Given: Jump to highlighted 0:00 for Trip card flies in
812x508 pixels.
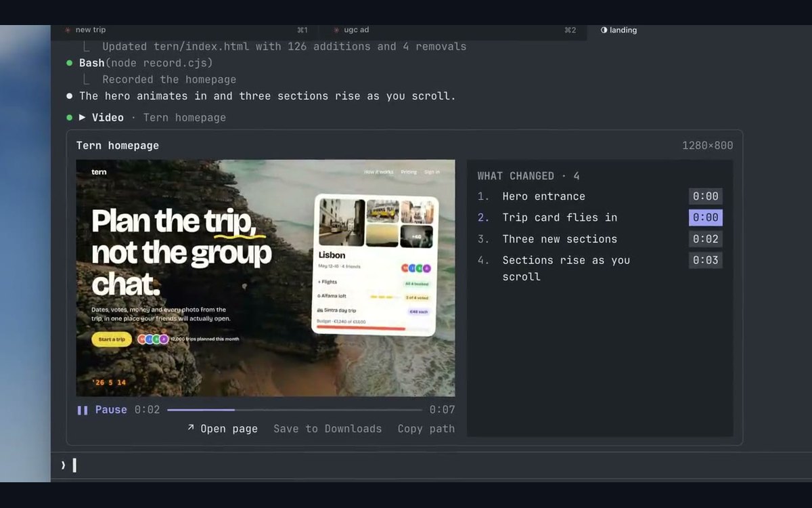Looking at the screenshot, I should point(705,217).
